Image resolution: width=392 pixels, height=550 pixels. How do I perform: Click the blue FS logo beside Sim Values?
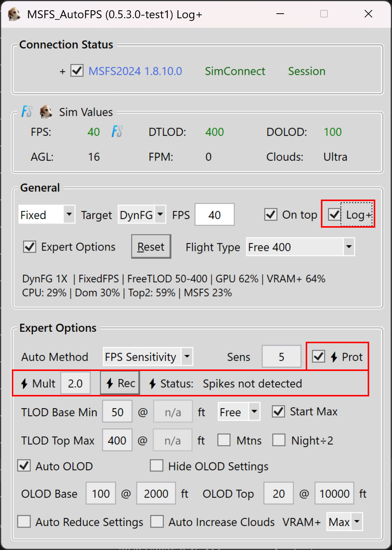(x=27, y=111)
